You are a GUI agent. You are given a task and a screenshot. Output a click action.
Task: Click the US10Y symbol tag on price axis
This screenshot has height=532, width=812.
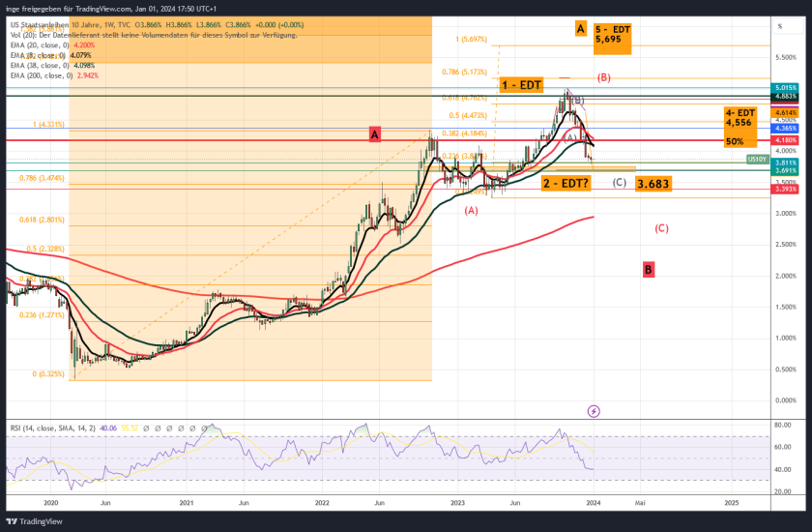tap(757, 158)
